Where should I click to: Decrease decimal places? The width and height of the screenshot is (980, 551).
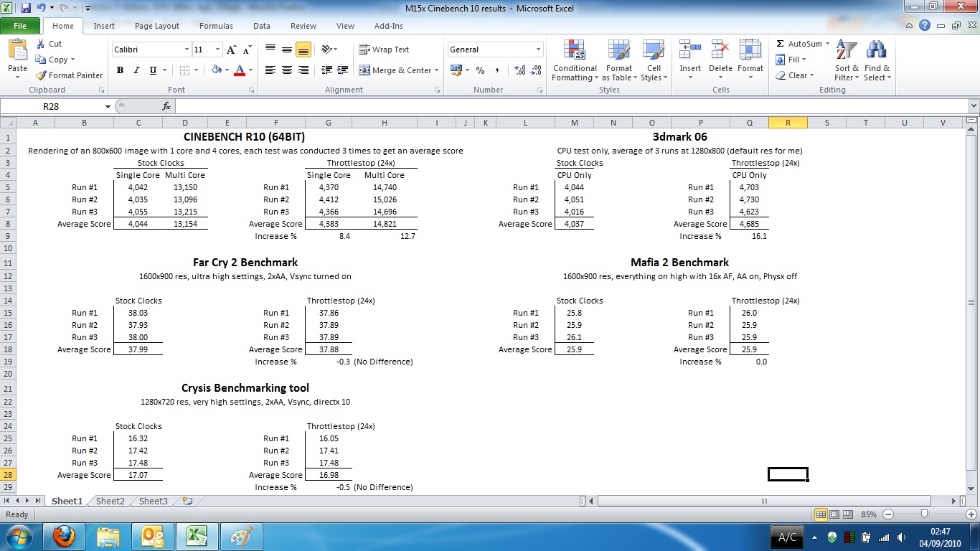(537, 70)
